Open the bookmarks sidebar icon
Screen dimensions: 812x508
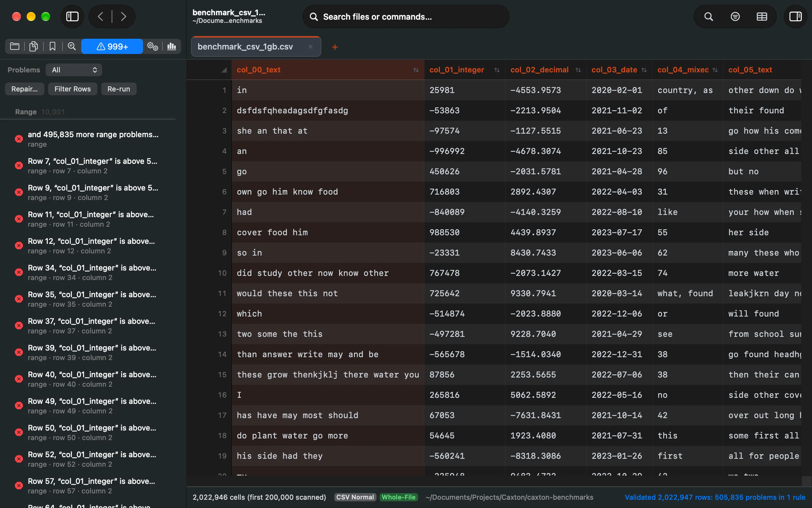click(52, 46)
